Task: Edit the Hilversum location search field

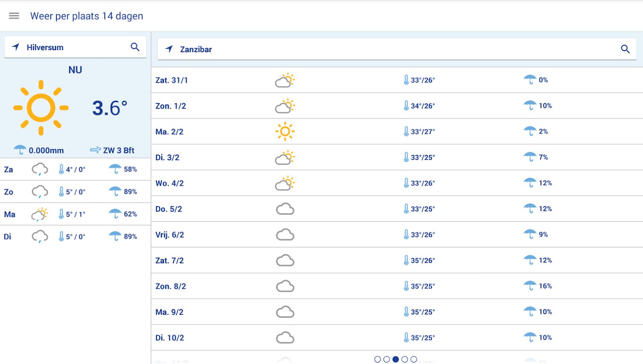Action: pyautogui.click(x=75, y=47)
